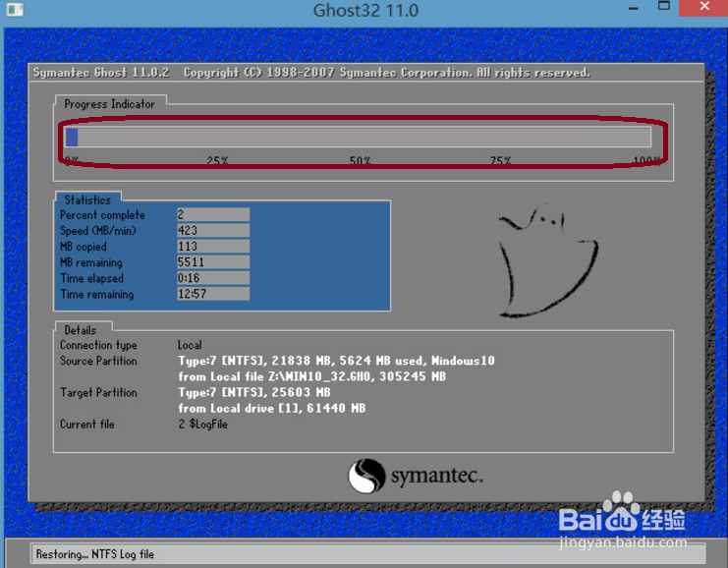This screenshot has height=568, width=728.
Task: Click the 25% progress scale marker
Action: tap(217, 161)
